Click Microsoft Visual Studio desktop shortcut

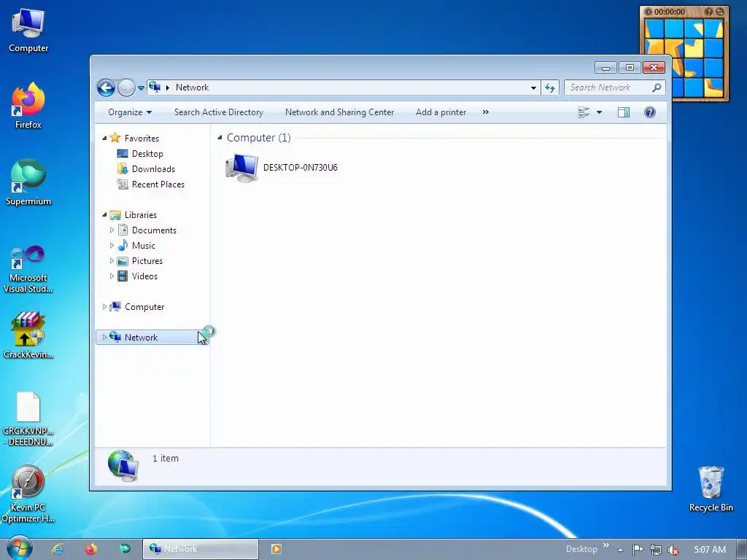[28, 269]
